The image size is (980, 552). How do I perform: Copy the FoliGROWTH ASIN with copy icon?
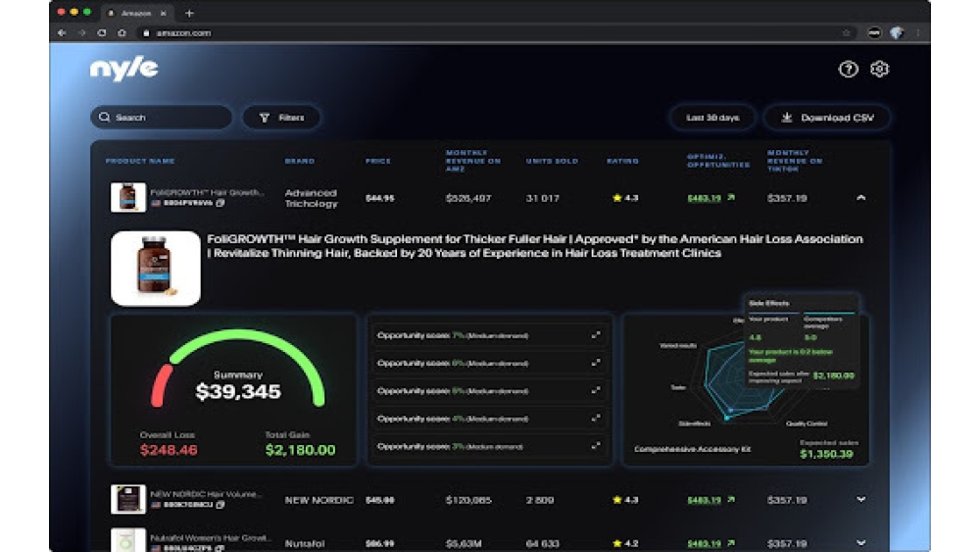click(x=220, y=203)
